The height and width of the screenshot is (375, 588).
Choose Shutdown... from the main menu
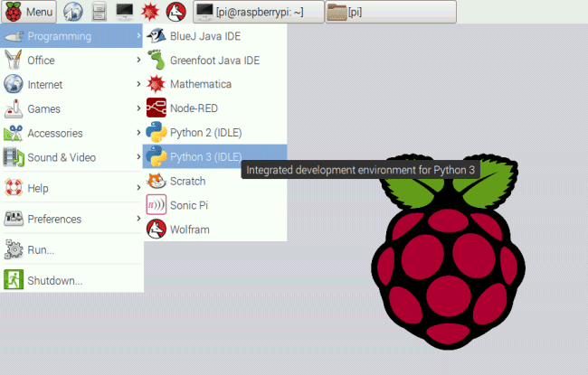(x=71, y=280)
